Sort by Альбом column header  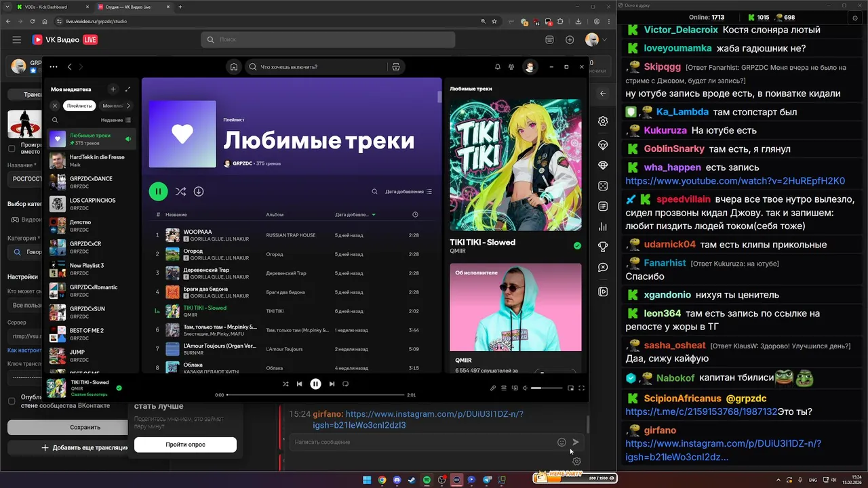pos(275,215)
